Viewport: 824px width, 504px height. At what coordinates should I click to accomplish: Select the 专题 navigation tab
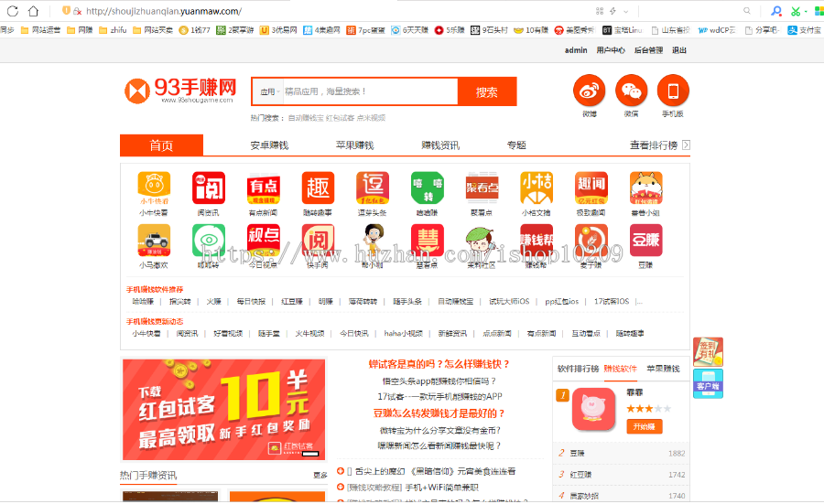[x=516, y=145]
